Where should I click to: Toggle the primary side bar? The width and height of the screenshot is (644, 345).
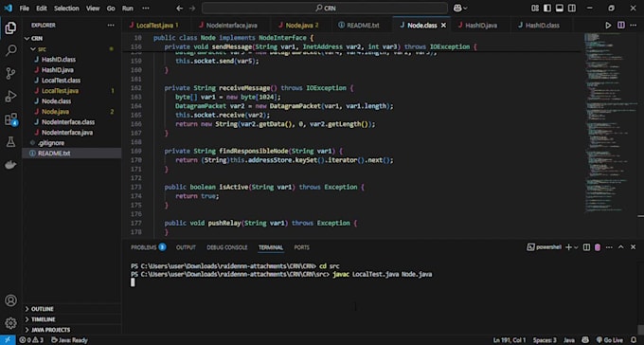[547, 8]
